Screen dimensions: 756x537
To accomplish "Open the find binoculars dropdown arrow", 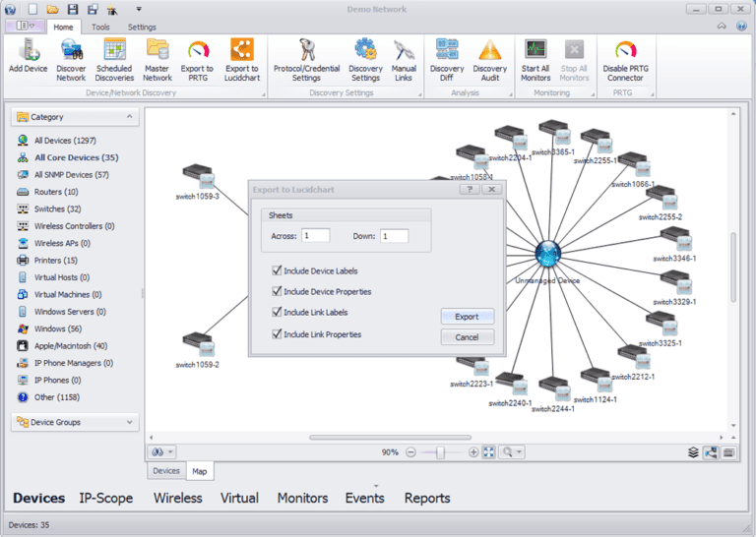I will tap(170, 452).
